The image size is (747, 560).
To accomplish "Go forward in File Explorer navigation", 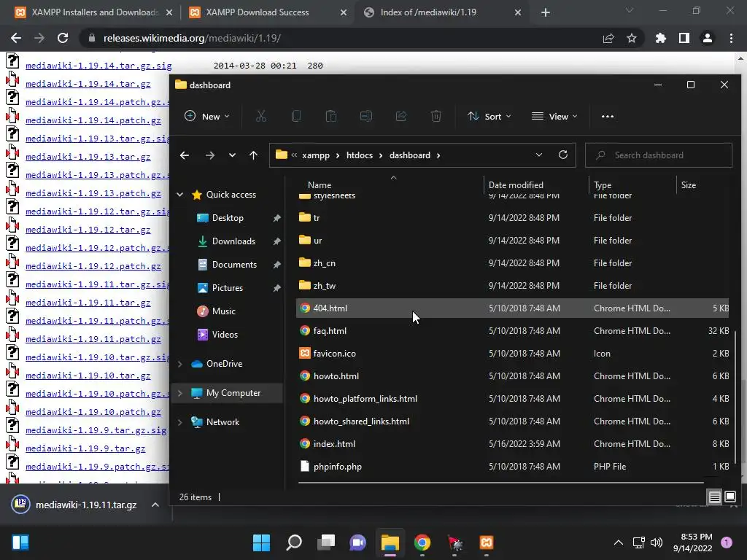I will pos(209,155).
